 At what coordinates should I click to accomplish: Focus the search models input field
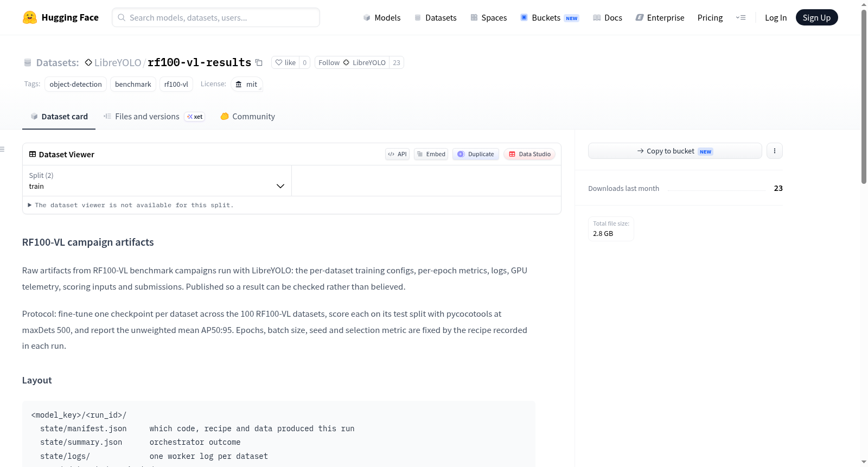[216, 17]
